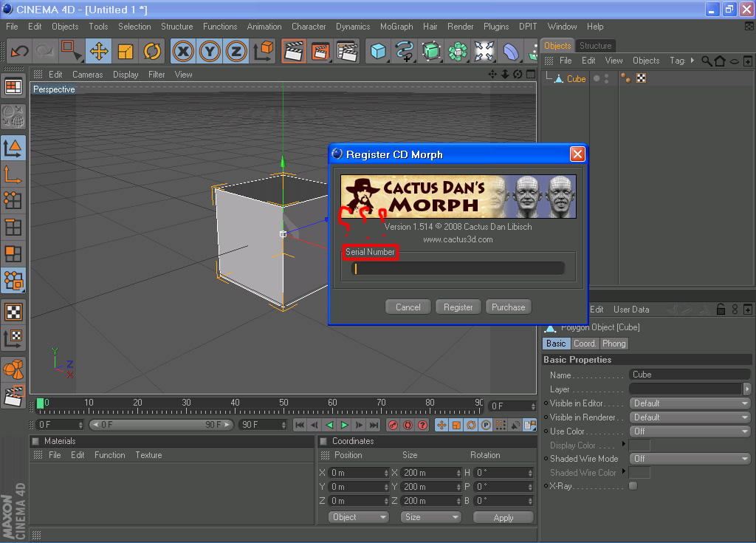Open Visible in Renderer dropdown

[x=690, y=417]
